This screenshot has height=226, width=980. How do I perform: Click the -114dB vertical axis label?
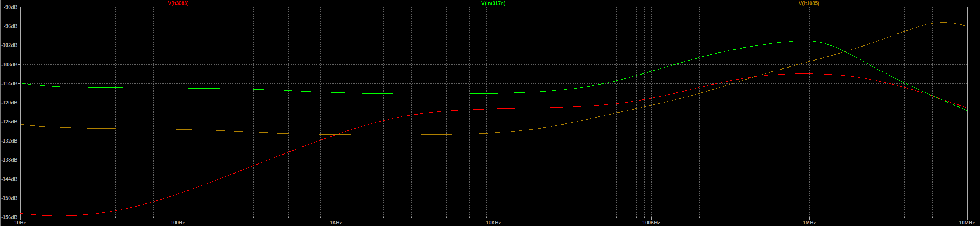click(x=9, y=83)
